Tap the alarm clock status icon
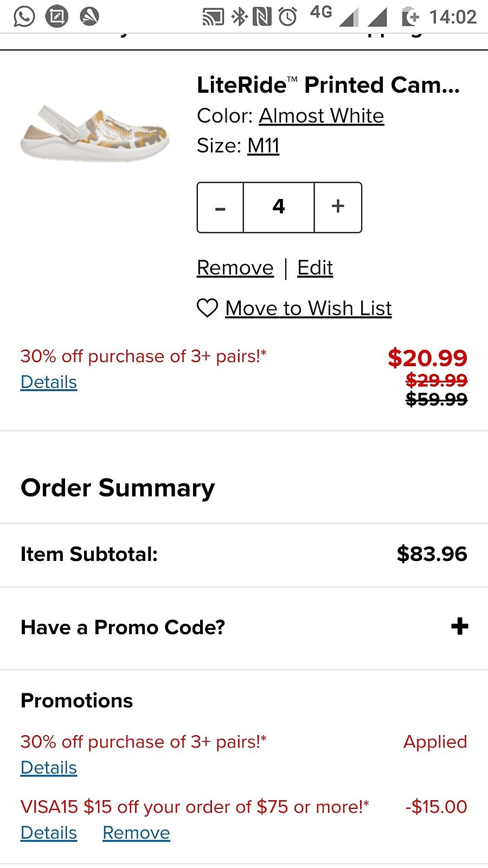488x868 pixels. tap(288, 17)
